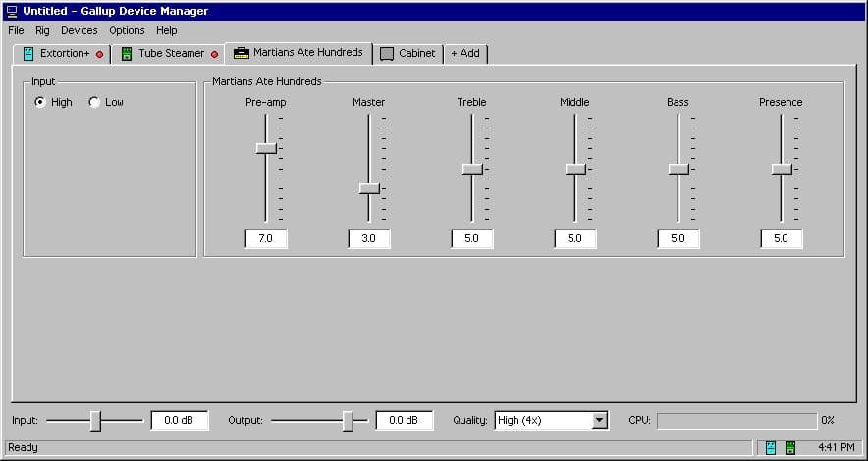Click the red indicator dot on Extortion+ tab

99,54
